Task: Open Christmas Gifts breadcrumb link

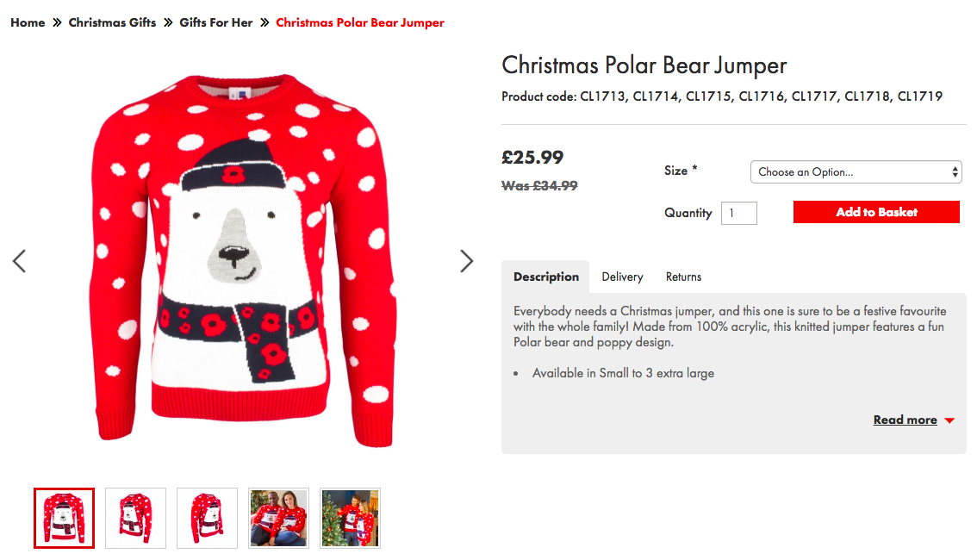Action: (112, 22)
